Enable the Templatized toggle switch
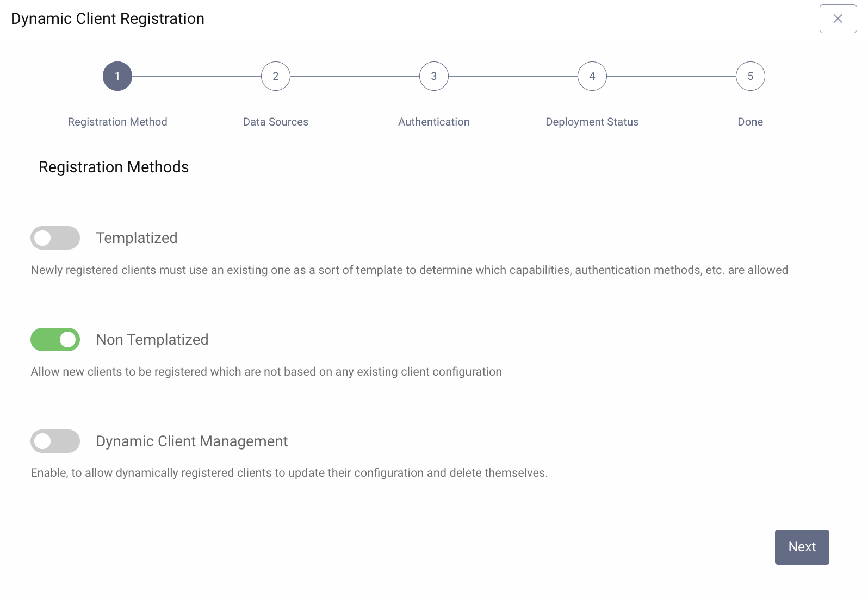Screen dimensions: 868x598 55,238
